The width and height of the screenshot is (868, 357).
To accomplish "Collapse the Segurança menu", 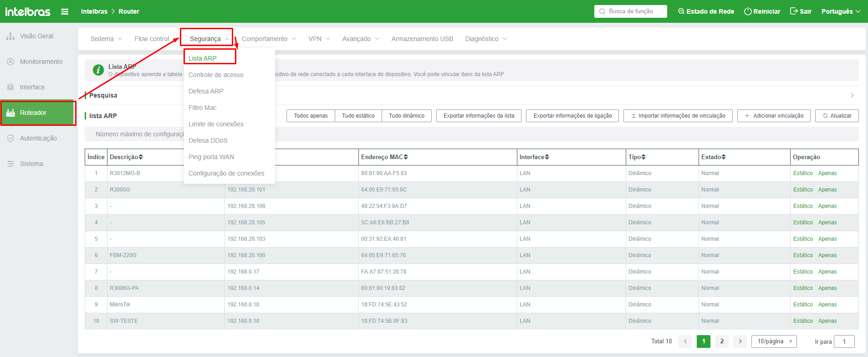I will [209, 39].
